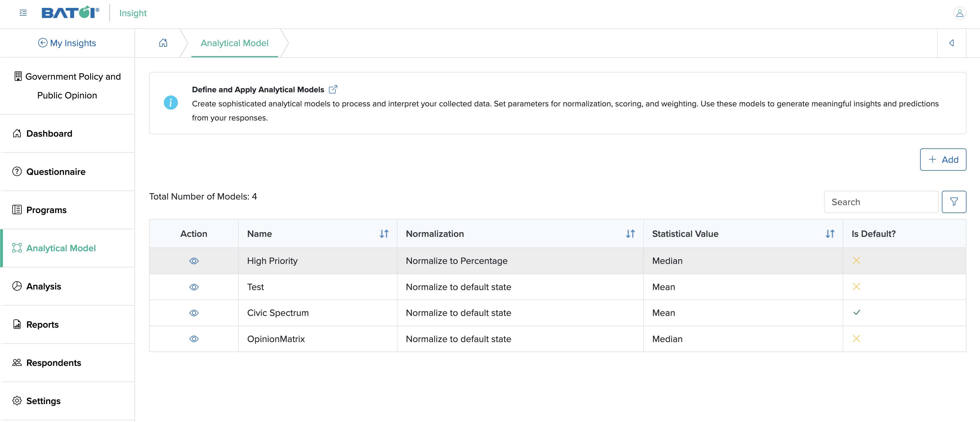Open the Programs sidebar item
Screen dimensions: 980x422
67,210
